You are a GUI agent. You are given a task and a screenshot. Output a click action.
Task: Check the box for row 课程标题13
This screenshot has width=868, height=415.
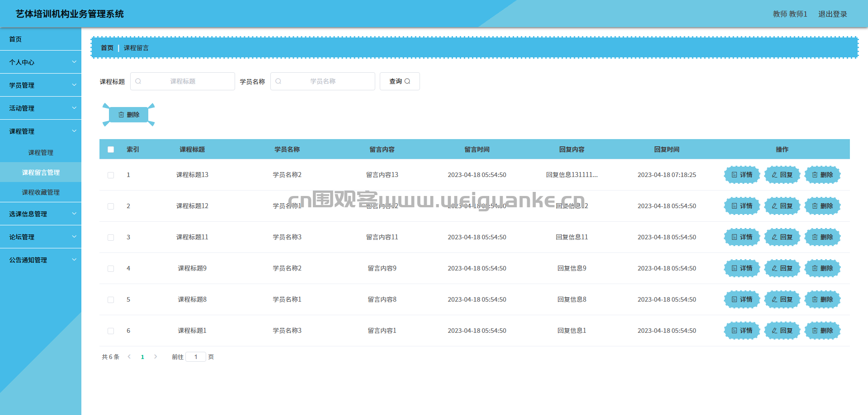click(111, 175)
